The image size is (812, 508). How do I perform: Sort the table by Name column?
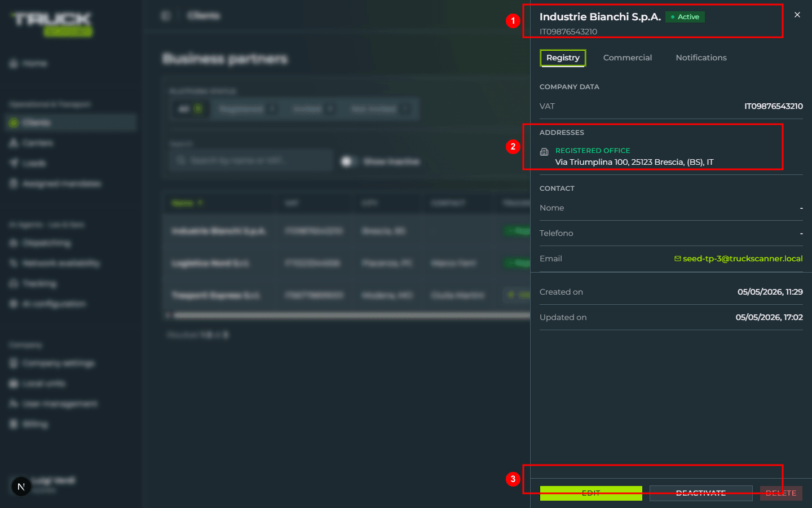pyautogui.click(x=187, y=203)
